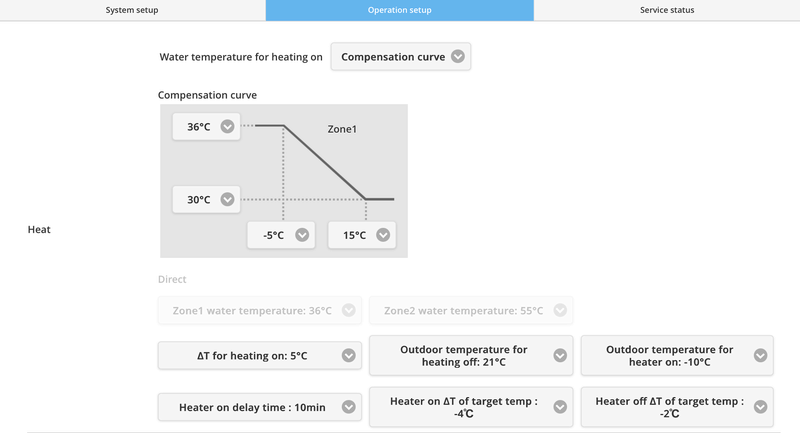Click arrow icon on Outdoor temperature for heater on
This screenshot has height=433, width=800.
760,355
